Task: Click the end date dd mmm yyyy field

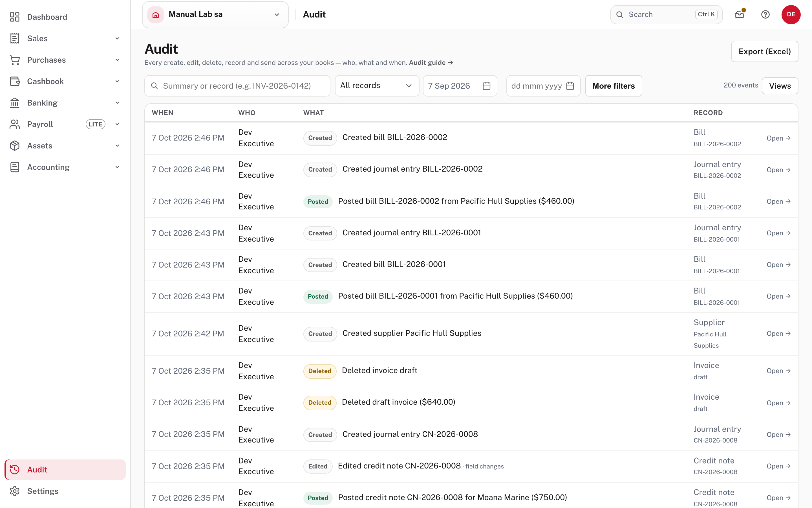Action: click(544, 86)
